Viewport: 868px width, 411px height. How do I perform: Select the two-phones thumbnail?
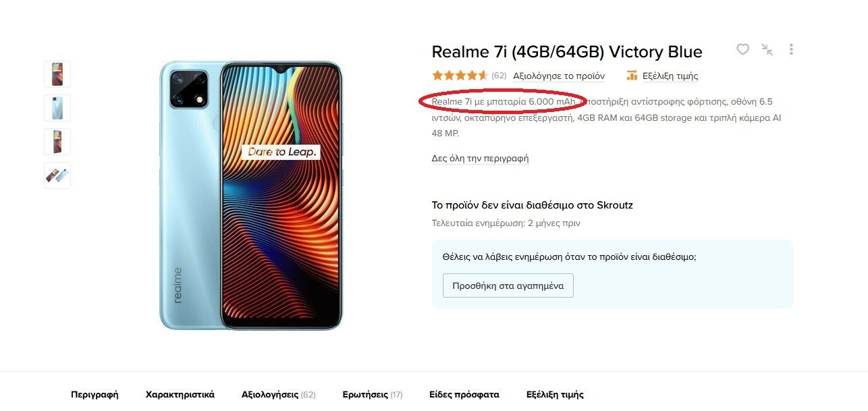click(x=57, y=175)
